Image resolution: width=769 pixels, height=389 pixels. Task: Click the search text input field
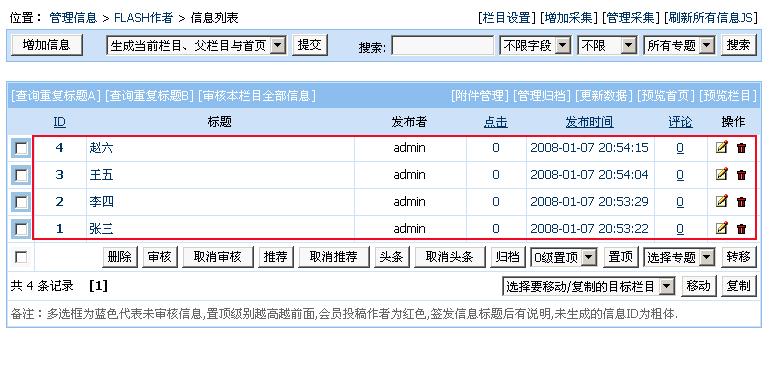442,46
